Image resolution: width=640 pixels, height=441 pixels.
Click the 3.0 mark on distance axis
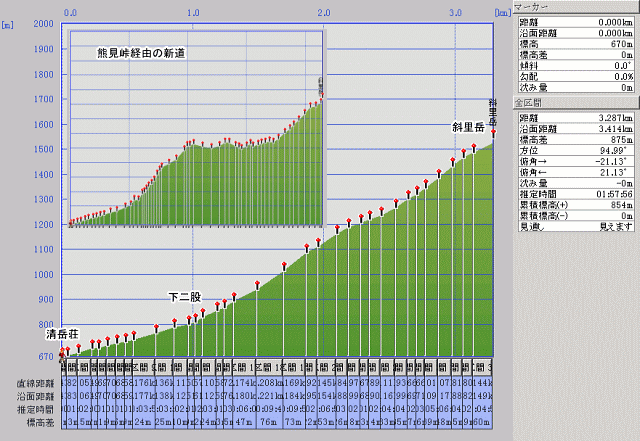pos(456,12)
